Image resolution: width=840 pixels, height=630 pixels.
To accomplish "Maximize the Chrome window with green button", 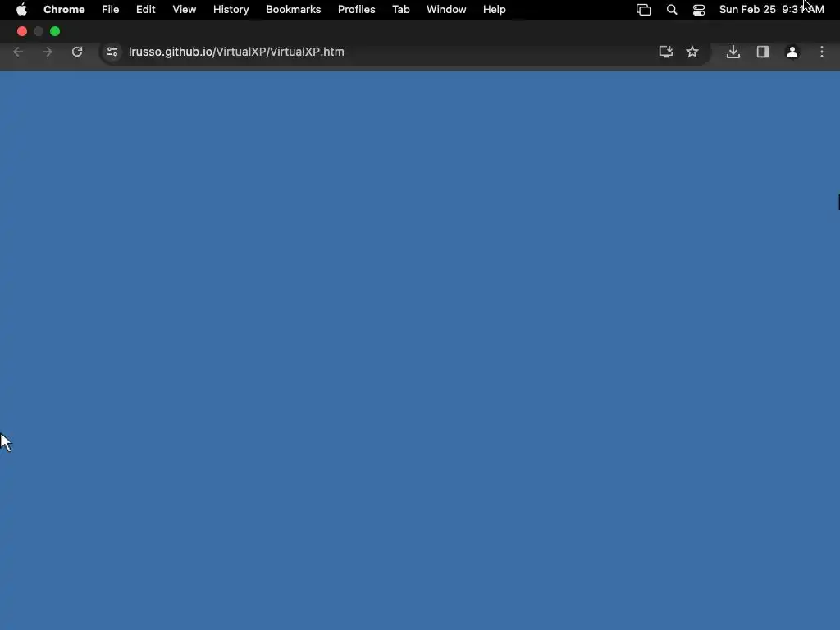I will click(x=55, y=31).
